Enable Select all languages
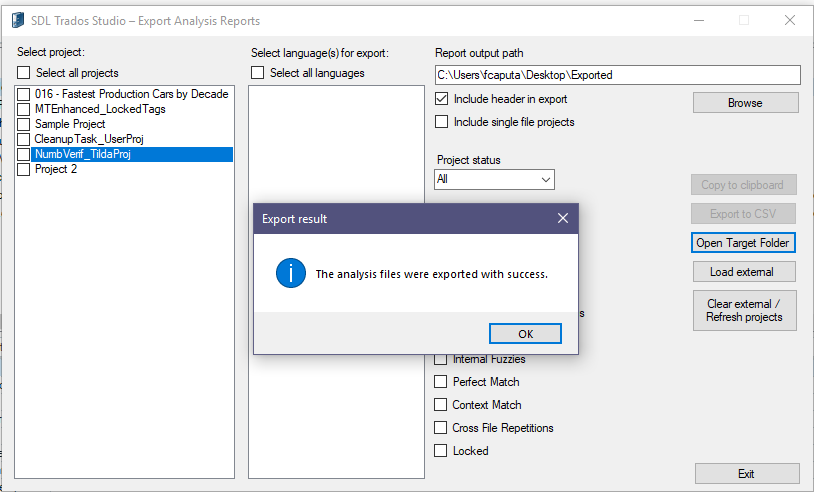Screen dimensions: 814x492 (257, 73)
